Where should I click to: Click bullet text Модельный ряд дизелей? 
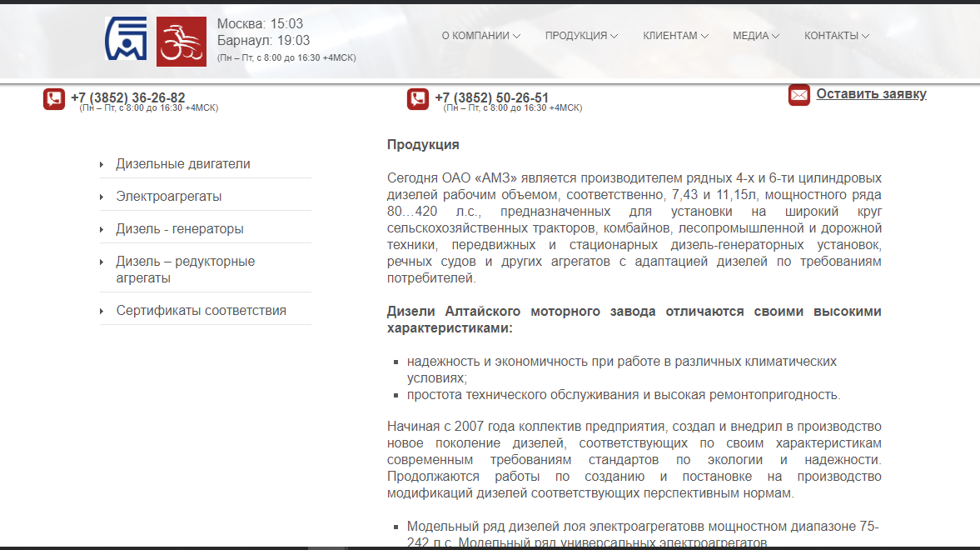pos(643,534)
